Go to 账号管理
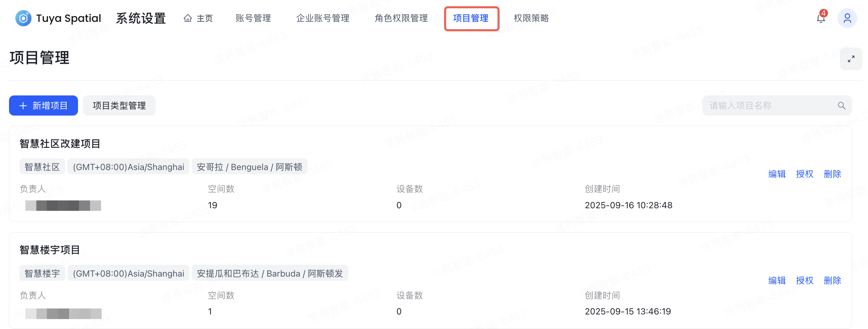 point(253,18)
